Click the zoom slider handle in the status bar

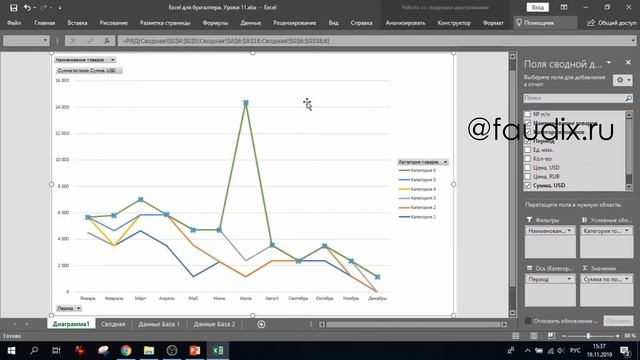[588, 336]
